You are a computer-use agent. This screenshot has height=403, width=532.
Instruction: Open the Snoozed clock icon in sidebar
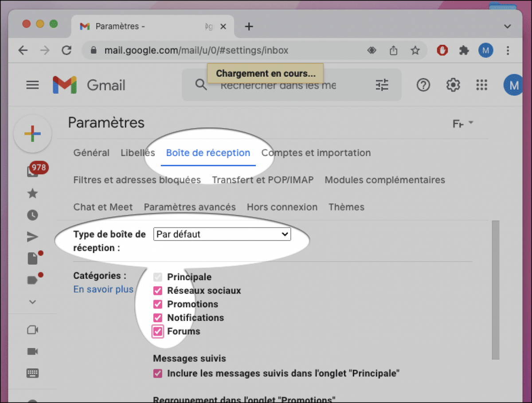(32, 215)
